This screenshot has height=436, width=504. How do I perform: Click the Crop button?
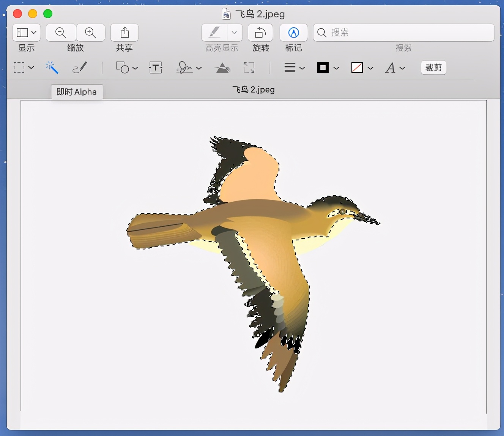433,68
